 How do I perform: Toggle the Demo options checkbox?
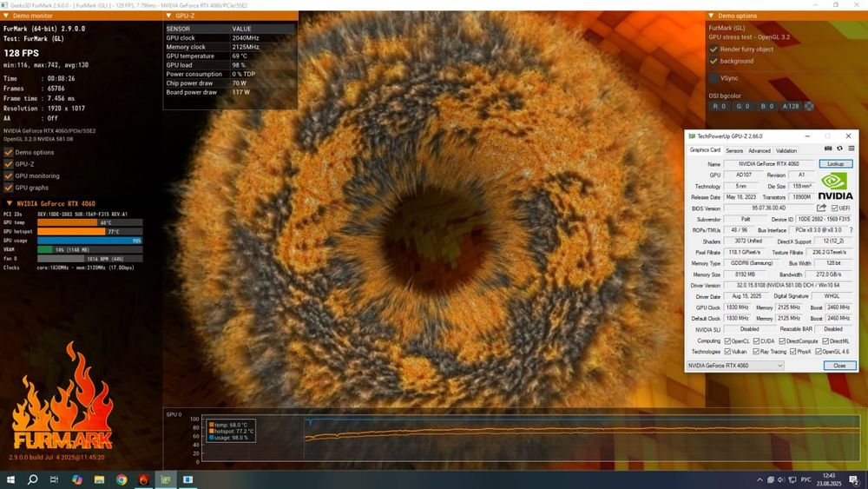[x=9, y=152]
